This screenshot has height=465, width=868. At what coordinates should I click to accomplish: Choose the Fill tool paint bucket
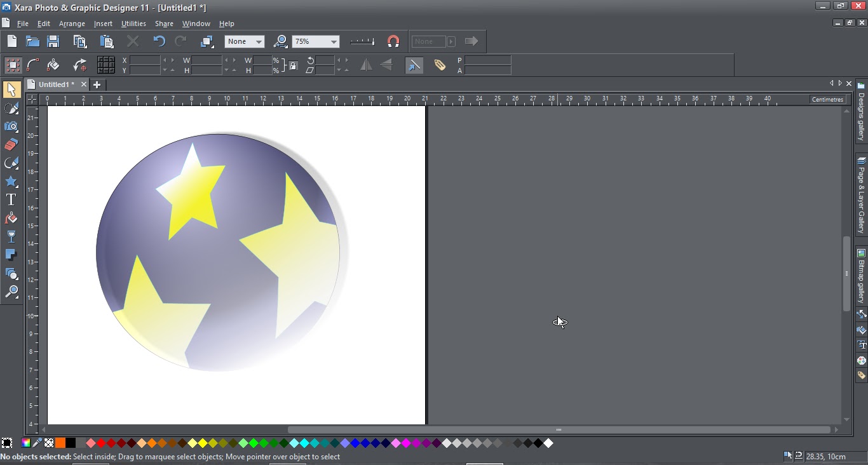11,219
